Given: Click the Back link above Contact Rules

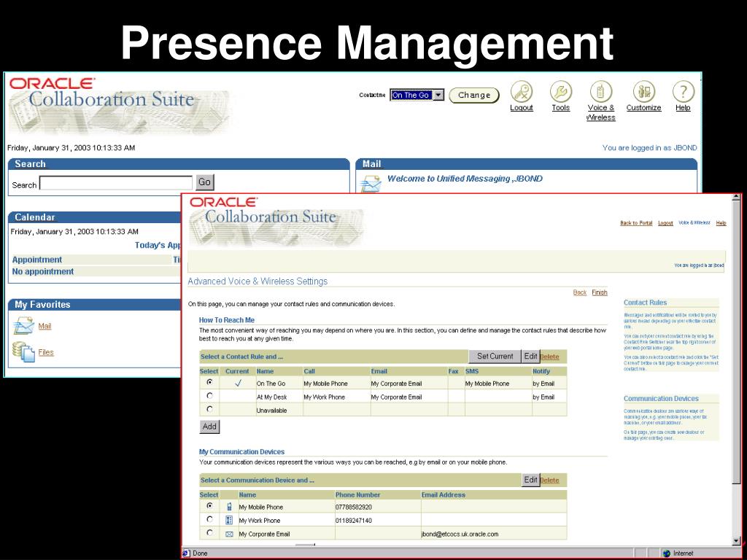Looking at the screenshot, I should [x=580, y=292].
